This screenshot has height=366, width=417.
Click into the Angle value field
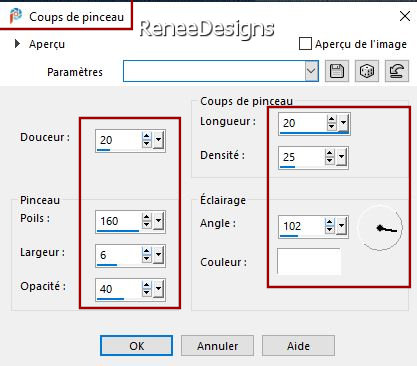tap(302, 226)
